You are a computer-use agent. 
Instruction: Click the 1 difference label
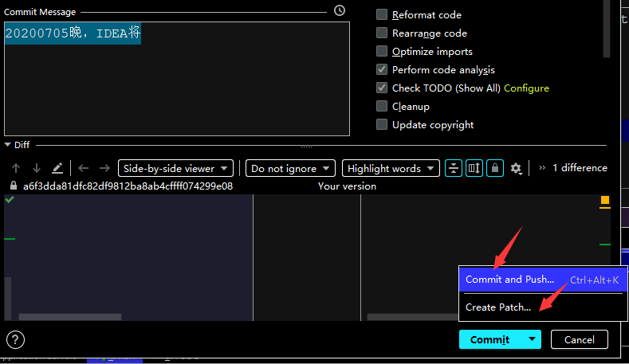point(580,168)
